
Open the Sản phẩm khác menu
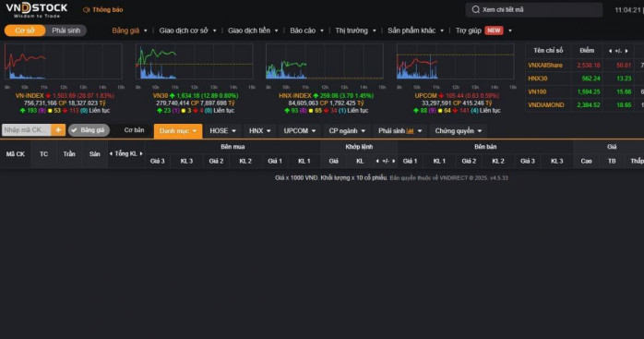pos(415,30)
